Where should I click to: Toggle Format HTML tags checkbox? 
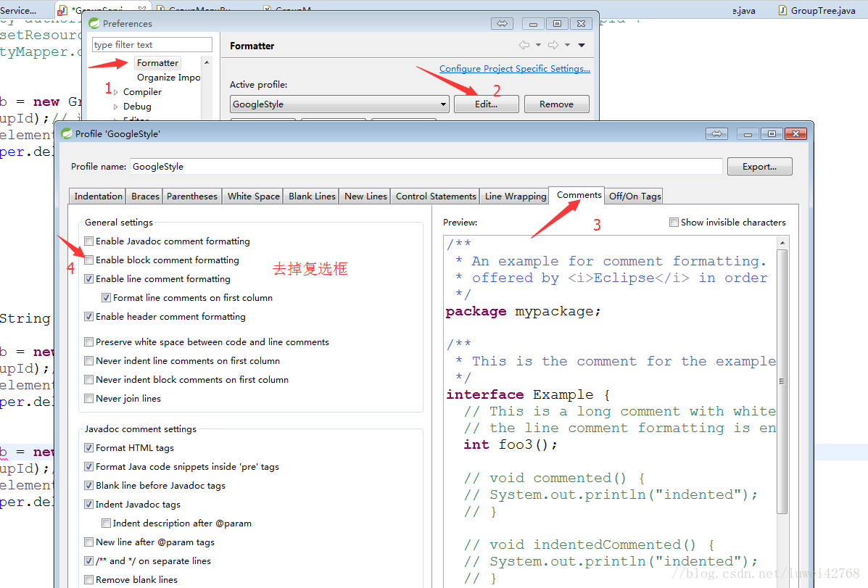click(x=88, y=447)
